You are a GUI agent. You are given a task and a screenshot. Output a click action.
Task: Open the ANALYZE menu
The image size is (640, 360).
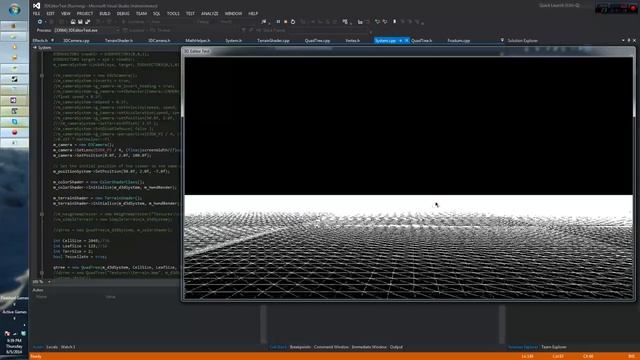209,13
